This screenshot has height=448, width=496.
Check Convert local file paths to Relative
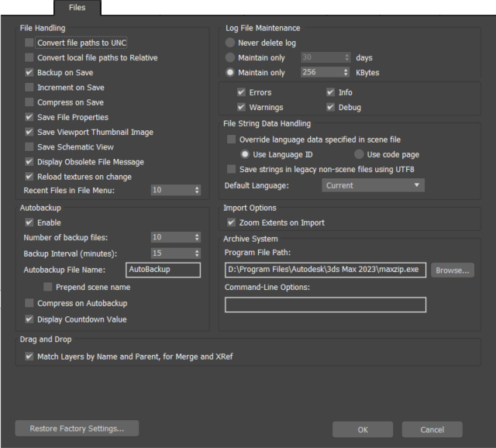(29, 57)
